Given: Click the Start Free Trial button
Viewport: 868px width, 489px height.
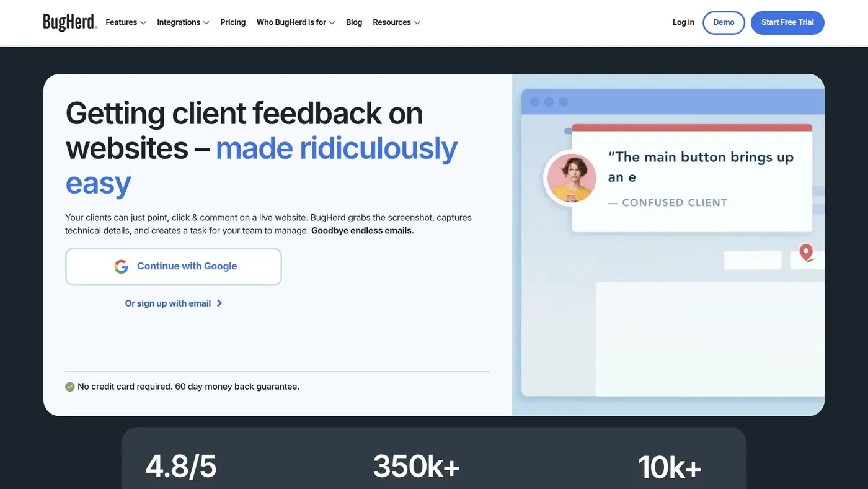Looking at the screenshot, I should point(787,22).
